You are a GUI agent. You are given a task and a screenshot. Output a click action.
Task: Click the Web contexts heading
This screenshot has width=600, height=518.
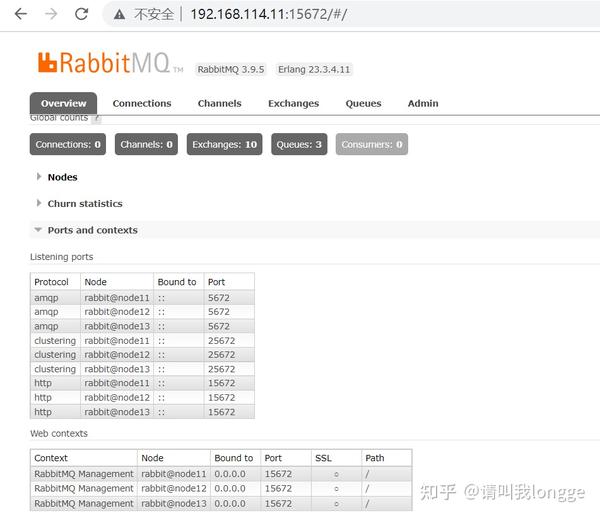[59, 433]
